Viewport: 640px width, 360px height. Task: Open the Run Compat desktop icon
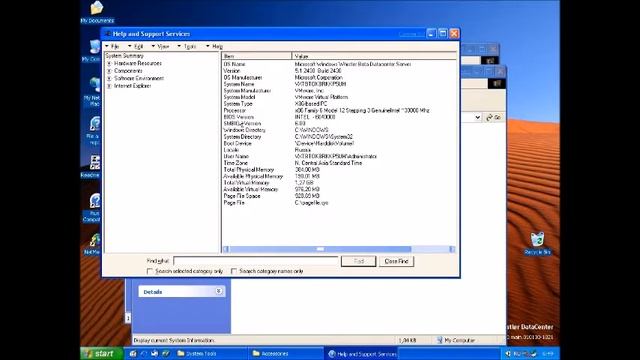92,208
